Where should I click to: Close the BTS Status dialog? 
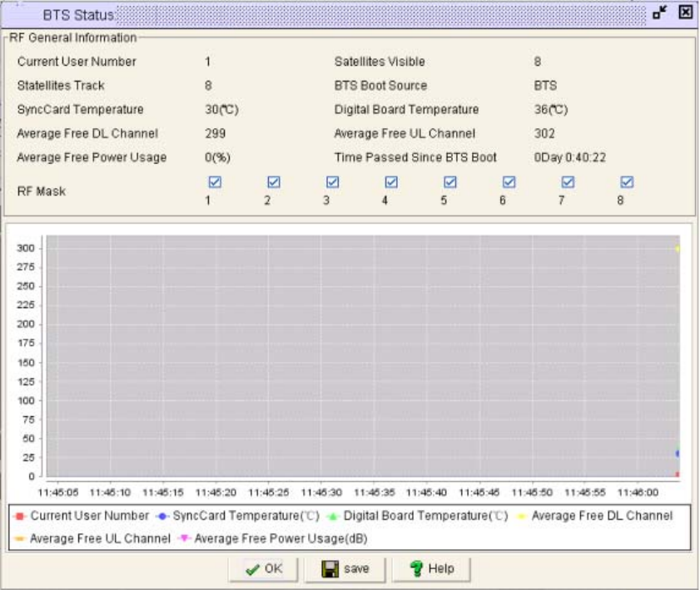click(686, 13)
